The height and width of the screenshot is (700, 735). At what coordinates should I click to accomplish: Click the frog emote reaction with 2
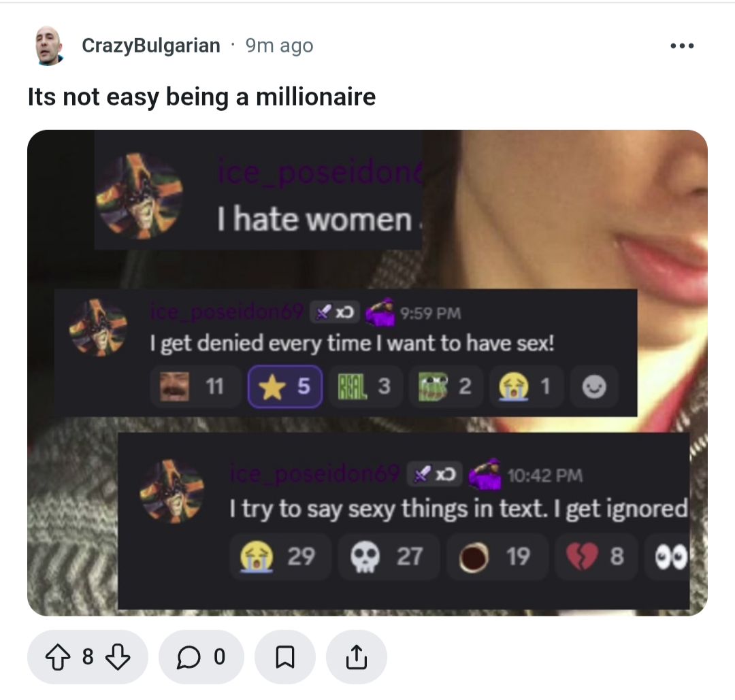point(446,386)
